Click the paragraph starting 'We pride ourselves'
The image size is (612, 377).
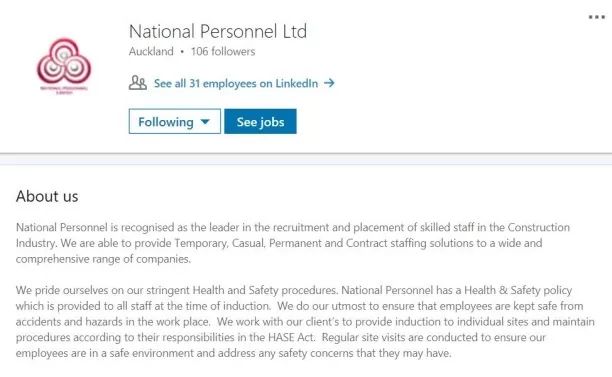tap(305, 322)
